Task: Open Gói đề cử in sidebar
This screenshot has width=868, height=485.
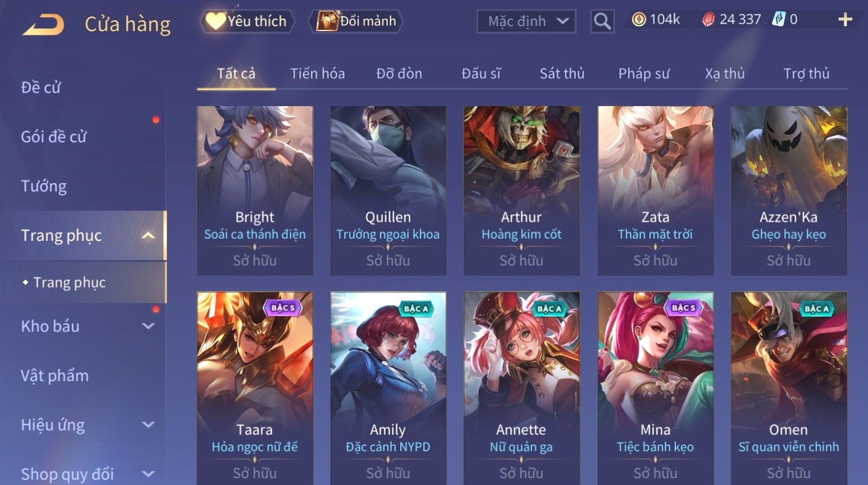Action: click(54, 137)
